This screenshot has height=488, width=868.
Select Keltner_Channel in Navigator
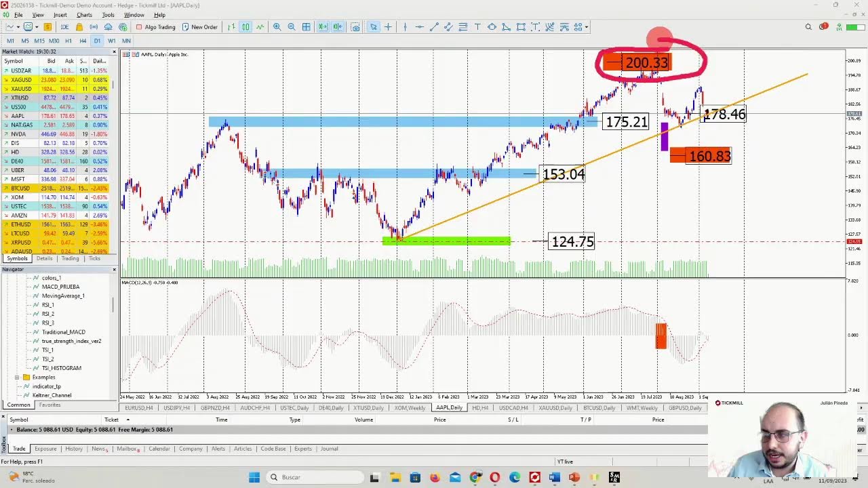coord(52,395)
